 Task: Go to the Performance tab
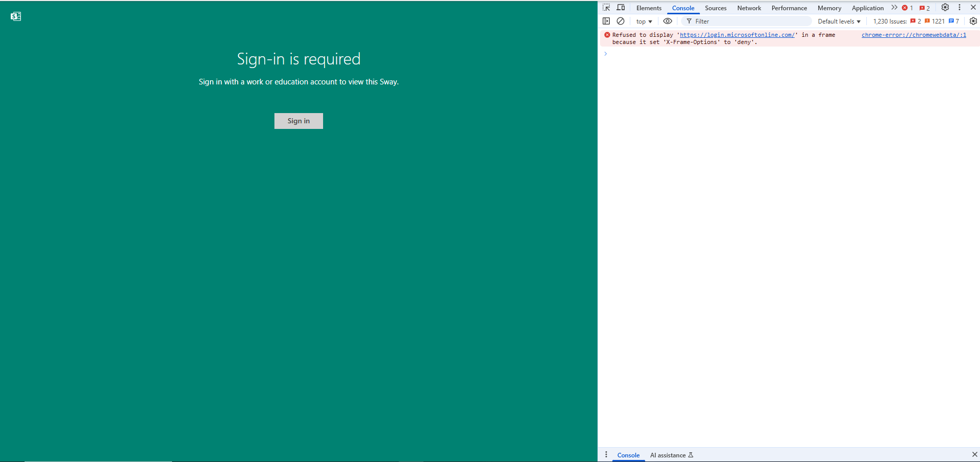coord(789,8)
